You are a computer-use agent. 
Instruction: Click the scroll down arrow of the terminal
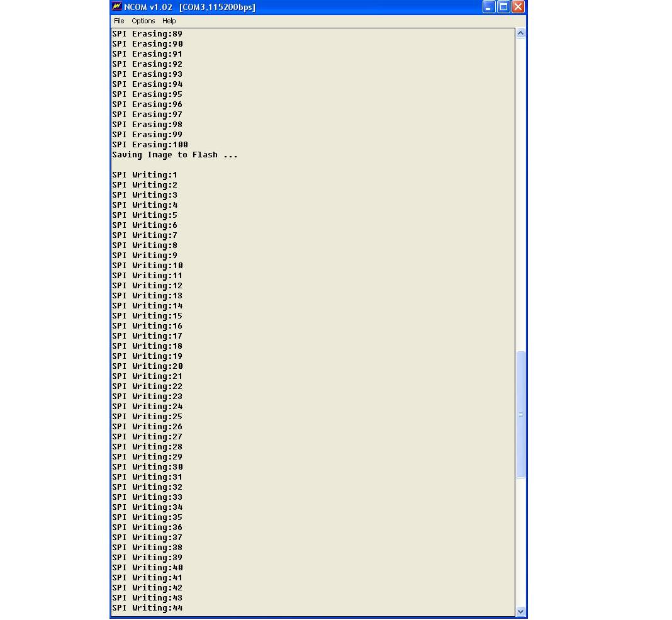(520, 611)
